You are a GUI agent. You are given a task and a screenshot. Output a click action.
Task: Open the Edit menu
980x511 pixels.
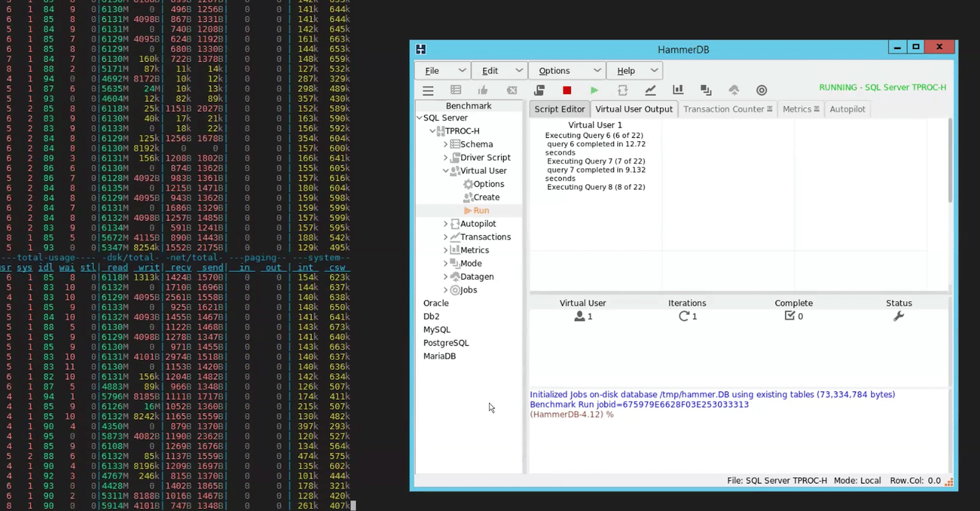pyautogui.click(x=500, y=71)
